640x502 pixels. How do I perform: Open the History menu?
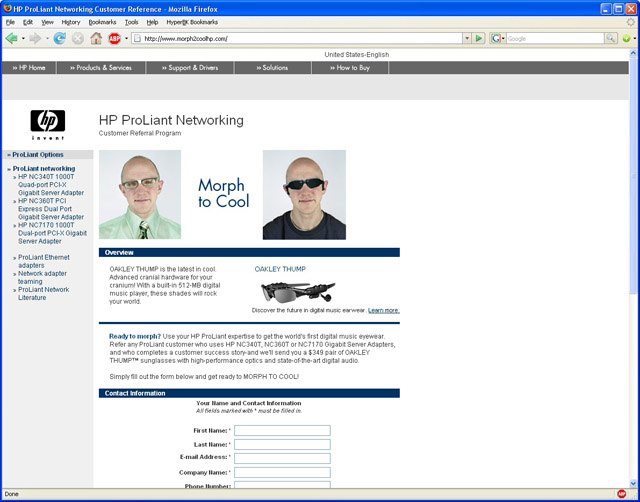(x=71, y=22)
